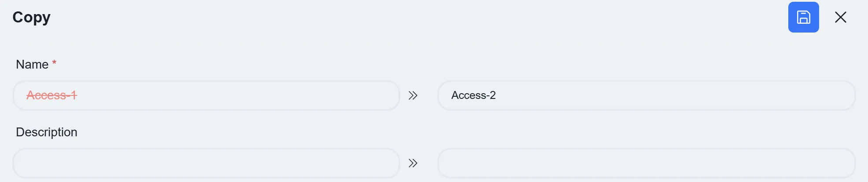Click the double-chevron arrow beside the Name field
The height and width of the screenshot is (182, 868).
coord(413,95)
